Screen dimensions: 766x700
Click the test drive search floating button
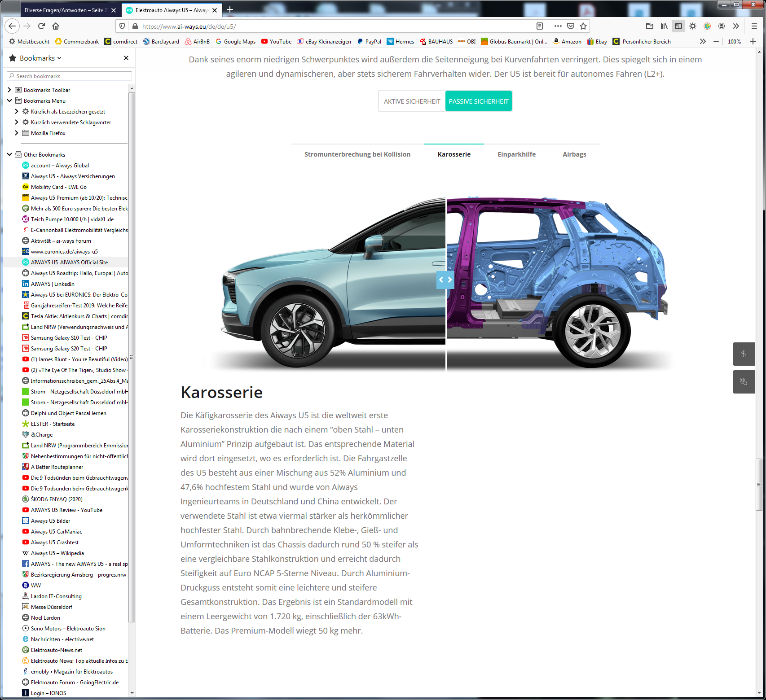coord(744,382)
